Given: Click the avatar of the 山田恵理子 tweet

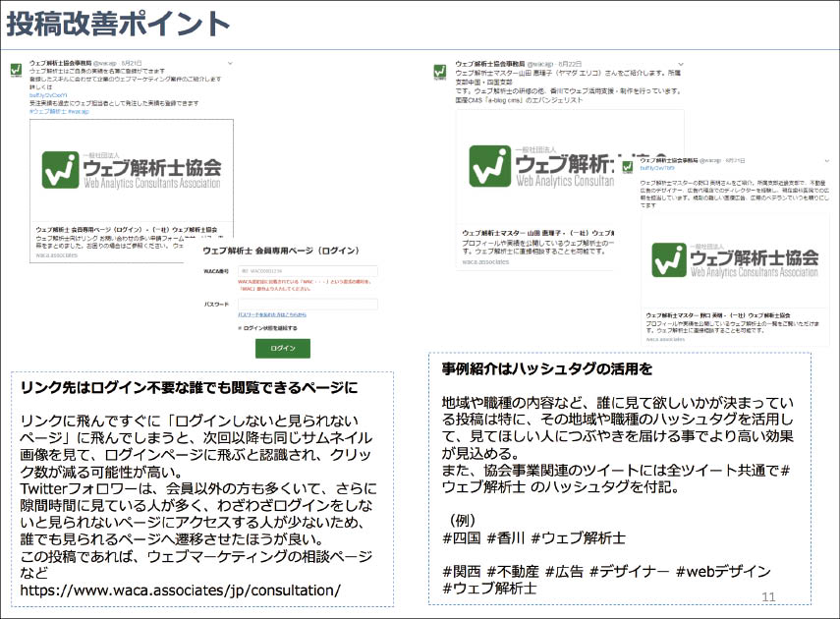Looking at the screenshot, I should pyautogui.click(x=439, y=71).
